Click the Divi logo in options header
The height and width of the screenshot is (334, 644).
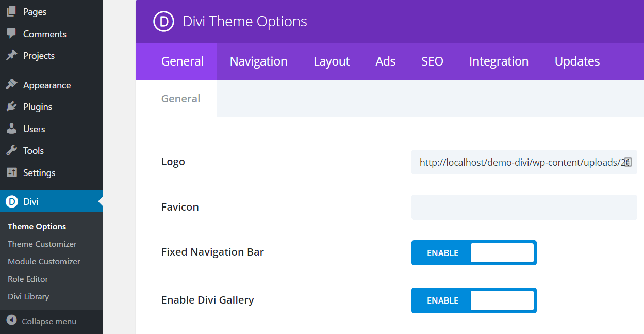click(x=163, y=21)
